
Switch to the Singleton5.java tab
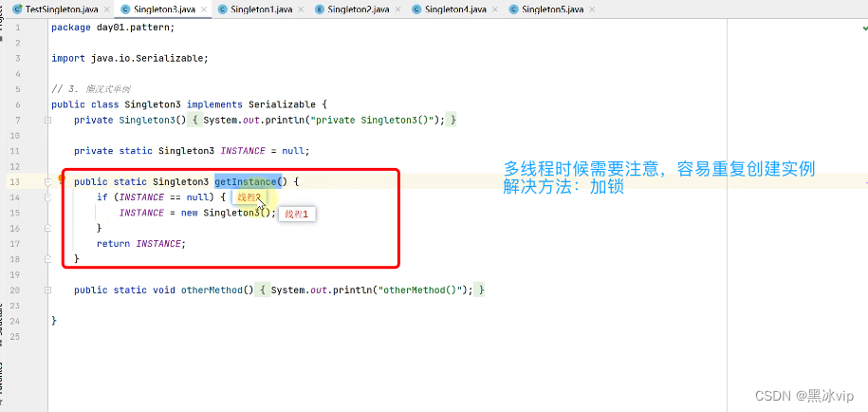[x=547, y=9]
